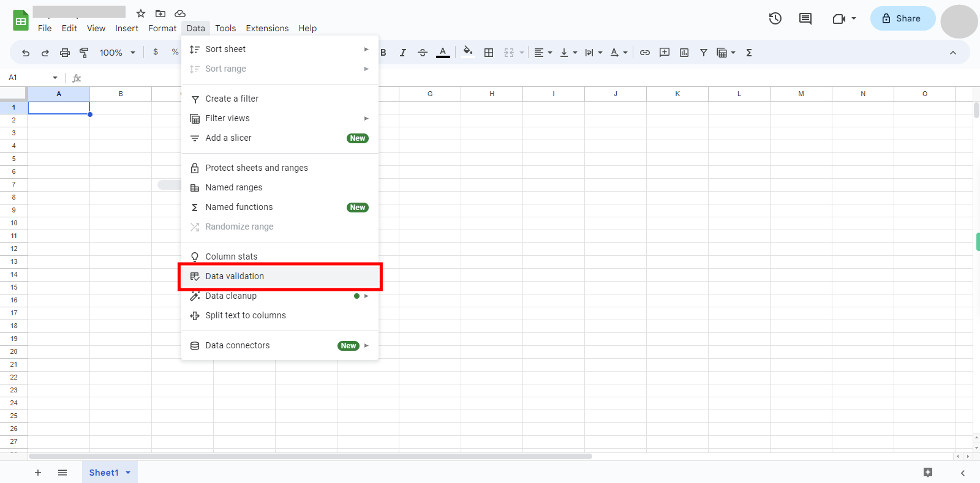Click the Explore icon at bottom right
980x483 pixels.
928,472
